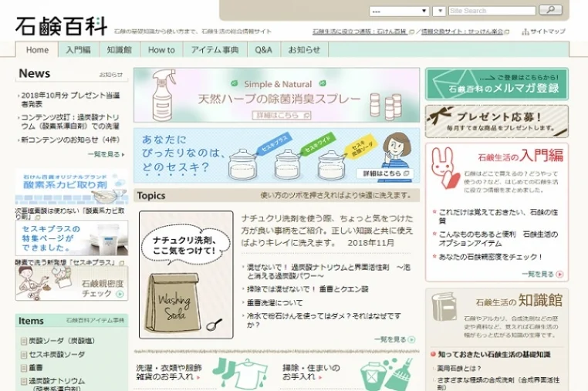
Task: Open the 入門編 navigation tab
Action: click(79, 50)
